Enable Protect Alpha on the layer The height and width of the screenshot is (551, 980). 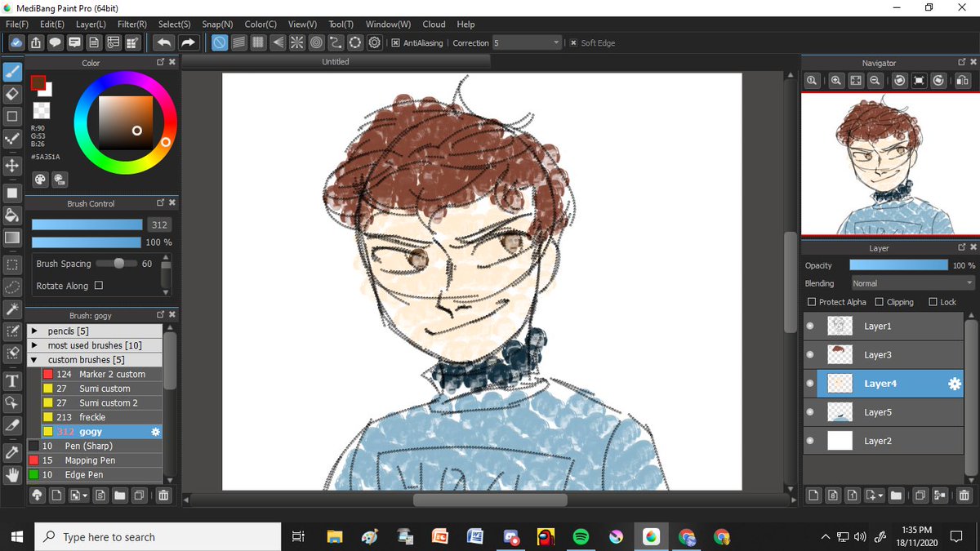pos(812,302)
